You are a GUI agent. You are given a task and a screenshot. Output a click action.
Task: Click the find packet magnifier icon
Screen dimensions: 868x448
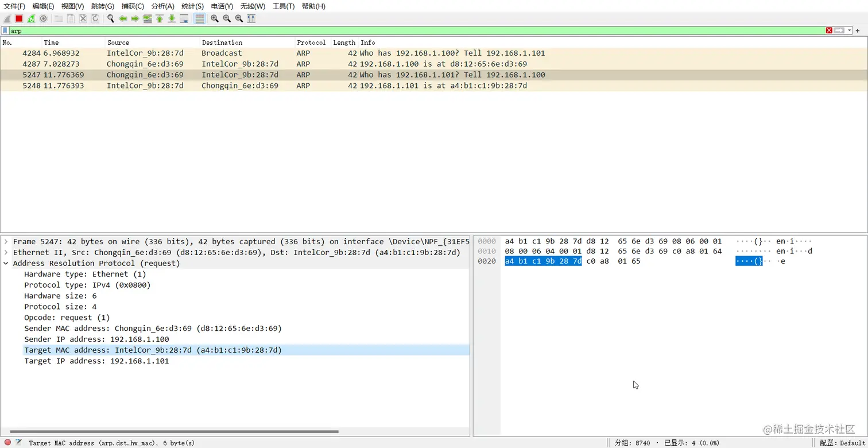(110, 18)
